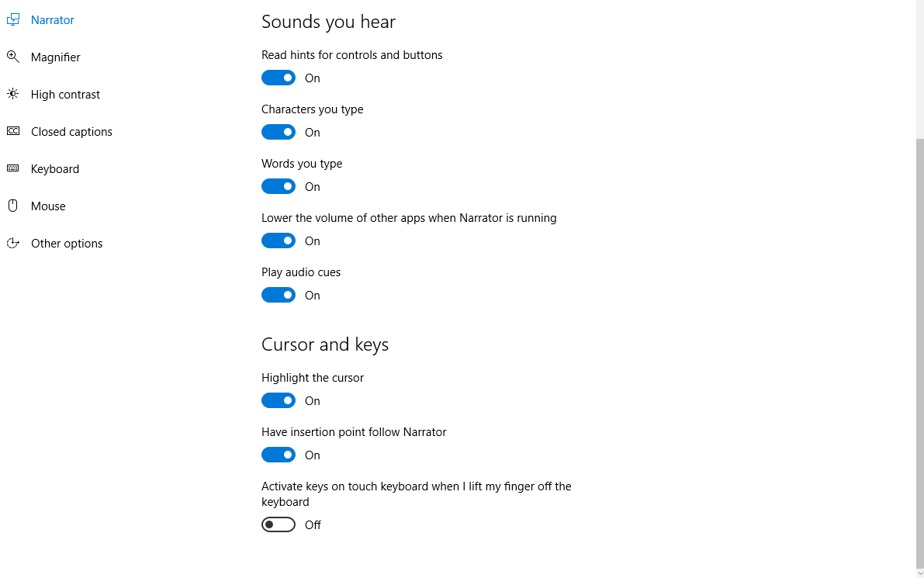This screenshot has height=578, width=924.
Task: Click the Other options icon
Action: tap(13, 243)
